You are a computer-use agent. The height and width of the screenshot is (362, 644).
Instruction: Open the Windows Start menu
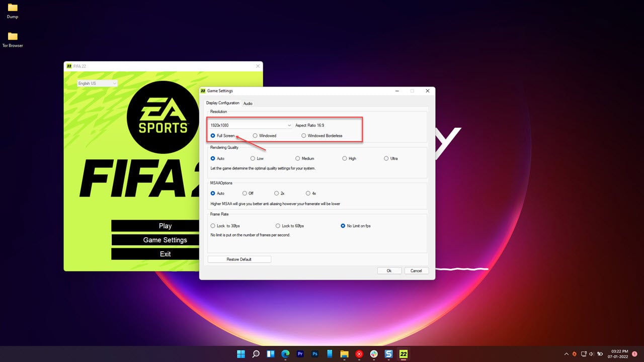point(242,354)
